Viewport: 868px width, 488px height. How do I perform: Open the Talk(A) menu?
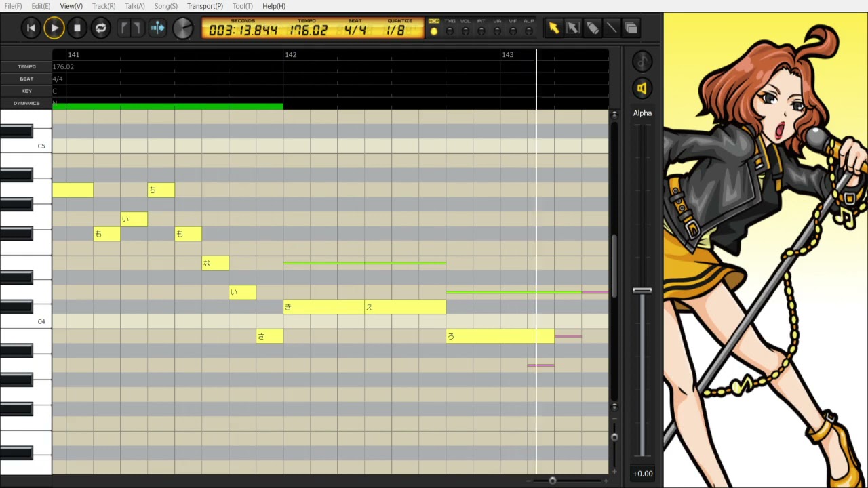point(135,6)
